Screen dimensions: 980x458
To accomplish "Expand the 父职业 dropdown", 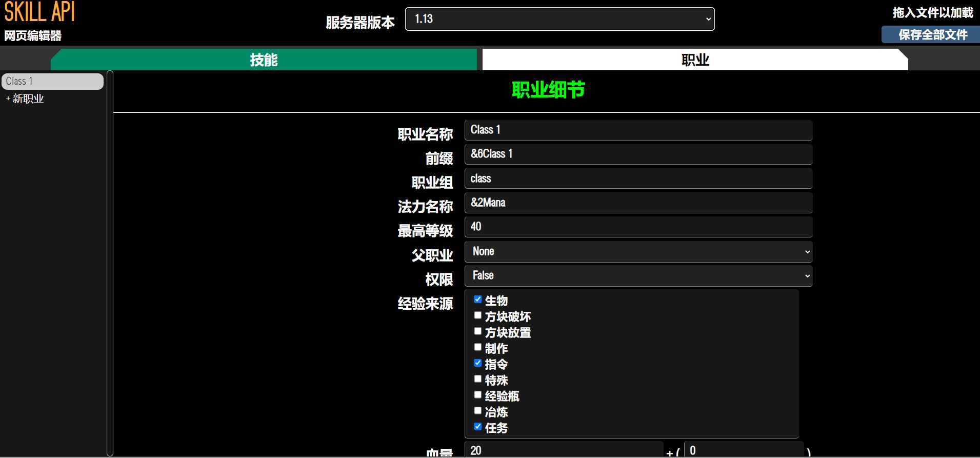I will pos(638,252).
